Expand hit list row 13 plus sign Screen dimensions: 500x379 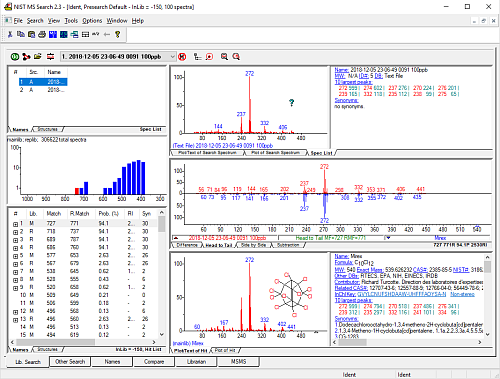tap(15, 320)
